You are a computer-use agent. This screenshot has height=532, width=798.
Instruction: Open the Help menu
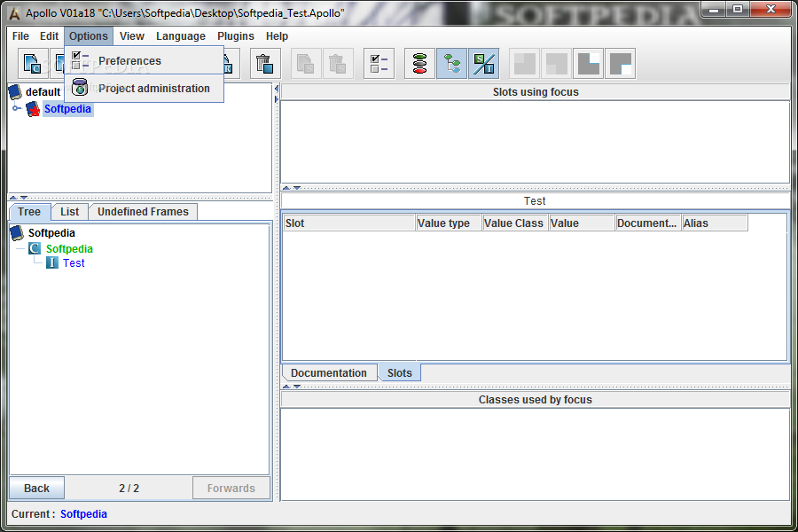click(x=277, y=36)
